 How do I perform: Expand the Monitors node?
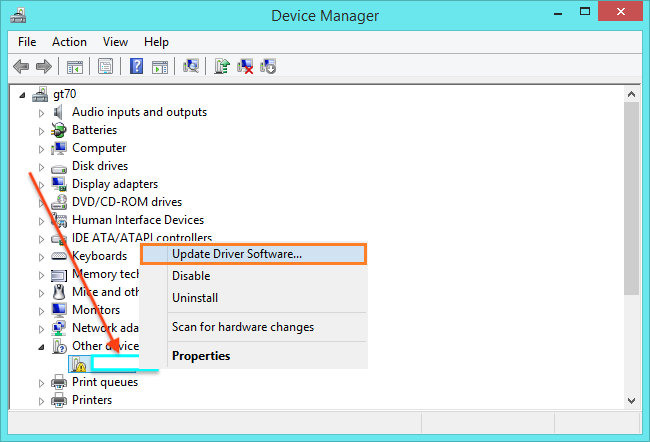click(41, 311)
